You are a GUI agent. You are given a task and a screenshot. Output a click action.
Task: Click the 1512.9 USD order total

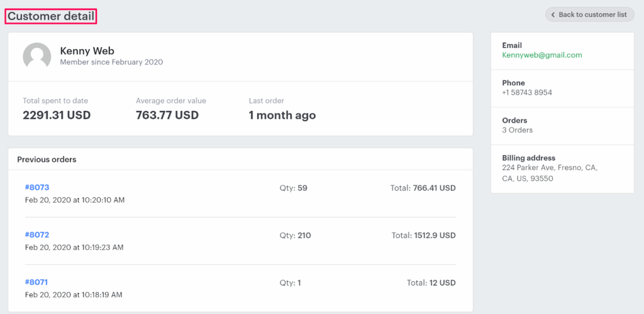[435, 235]
